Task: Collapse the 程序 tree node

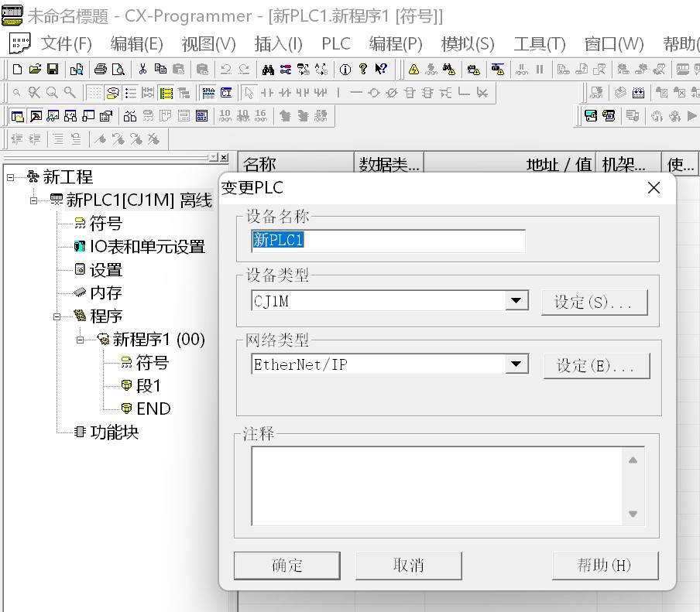Action: (57, 316)
